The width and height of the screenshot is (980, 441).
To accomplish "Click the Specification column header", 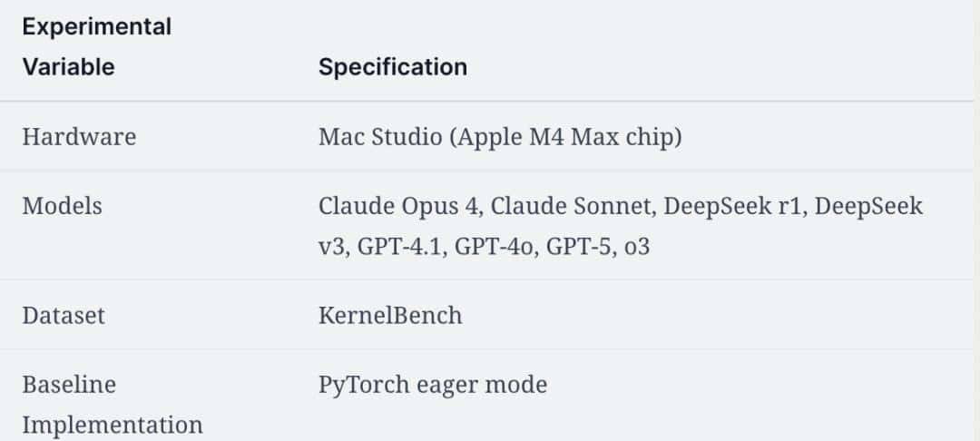I will pos(392,67).
